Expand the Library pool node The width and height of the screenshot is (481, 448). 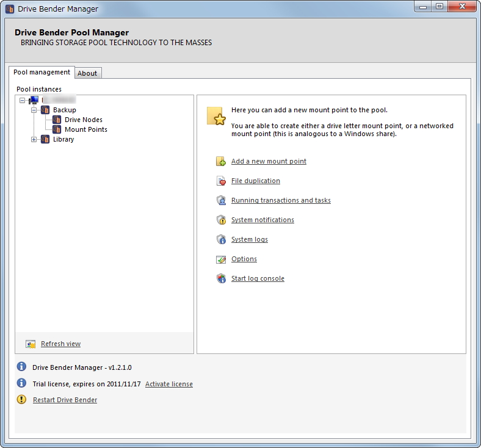(34, 140)
